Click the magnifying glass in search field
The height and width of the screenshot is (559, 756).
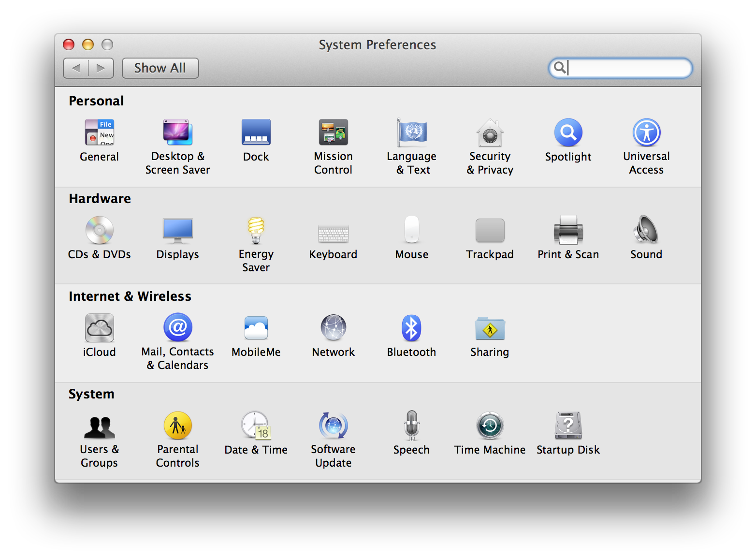pos(559,67)
